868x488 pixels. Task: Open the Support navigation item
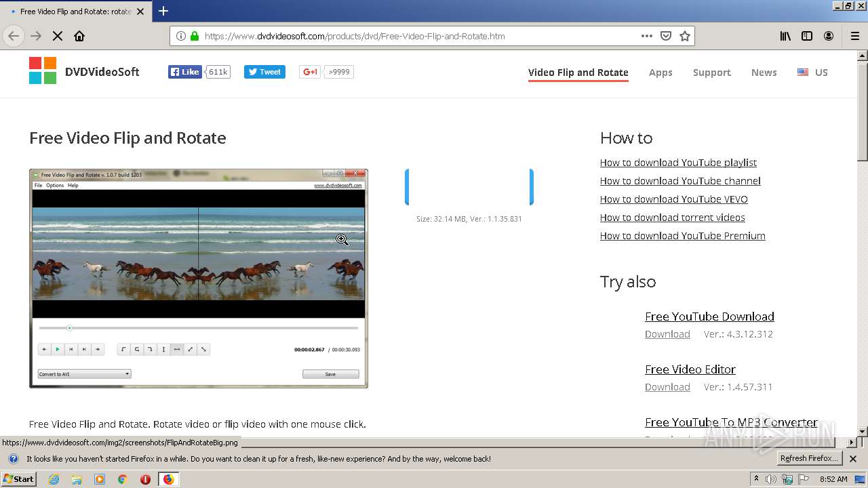[712, 73]
